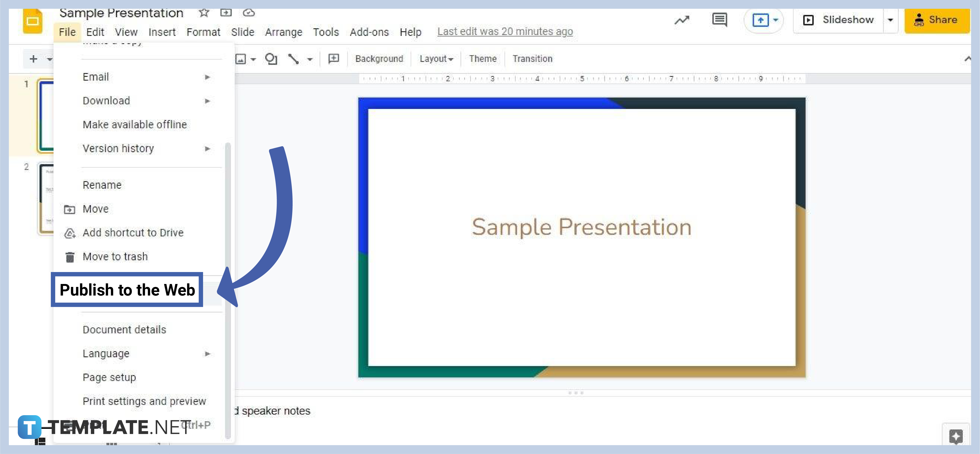Click the Add shortcut to Drive button
980x454 pixels.
133,232
